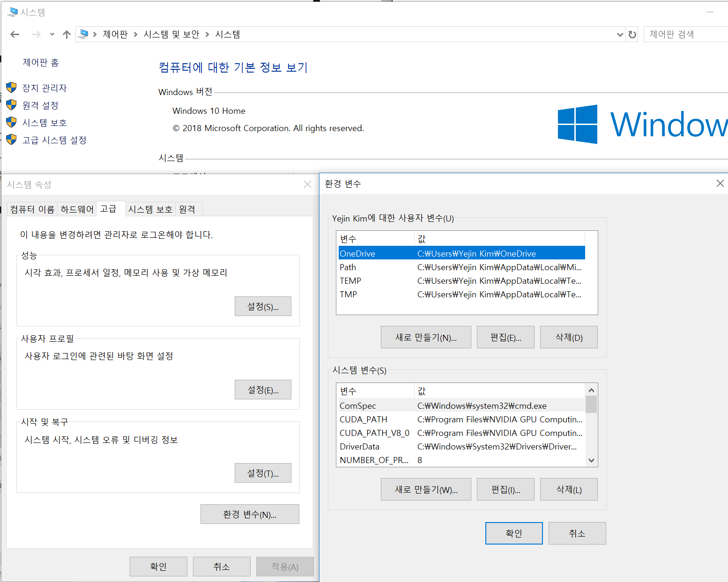Select the OneDrive user variable row
Viewport: 728px width, 582px height.
coord(461,253)
